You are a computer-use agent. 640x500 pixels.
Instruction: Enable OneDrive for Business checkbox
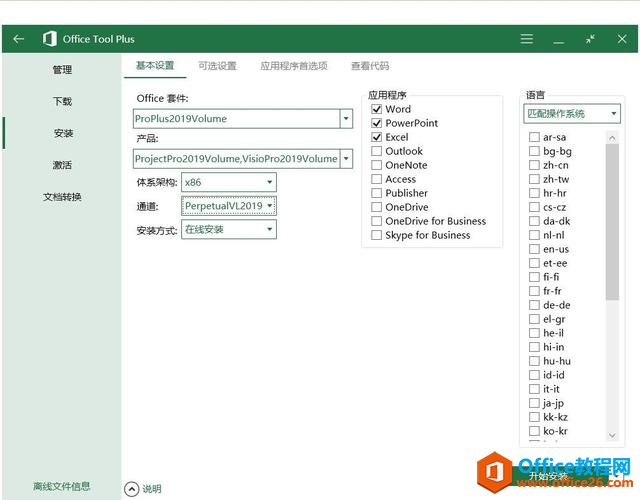point(376,221)
